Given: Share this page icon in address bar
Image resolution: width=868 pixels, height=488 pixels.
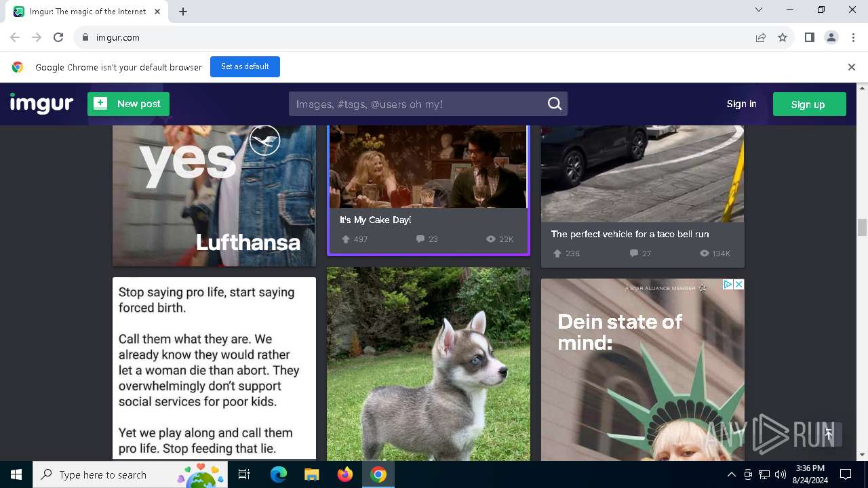Looking at the screenshot, I should click(x=761, y=37).
